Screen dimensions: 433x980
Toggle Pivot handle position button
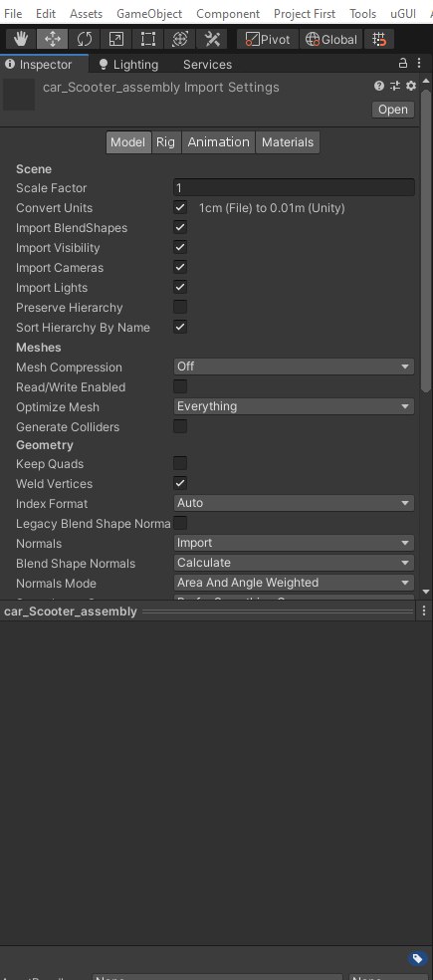pos(268,40)
